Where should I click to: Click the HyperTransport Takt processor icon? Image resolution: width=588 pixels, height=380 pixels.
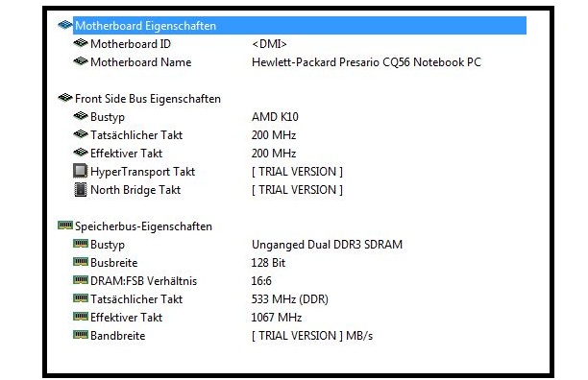(81, 171)
